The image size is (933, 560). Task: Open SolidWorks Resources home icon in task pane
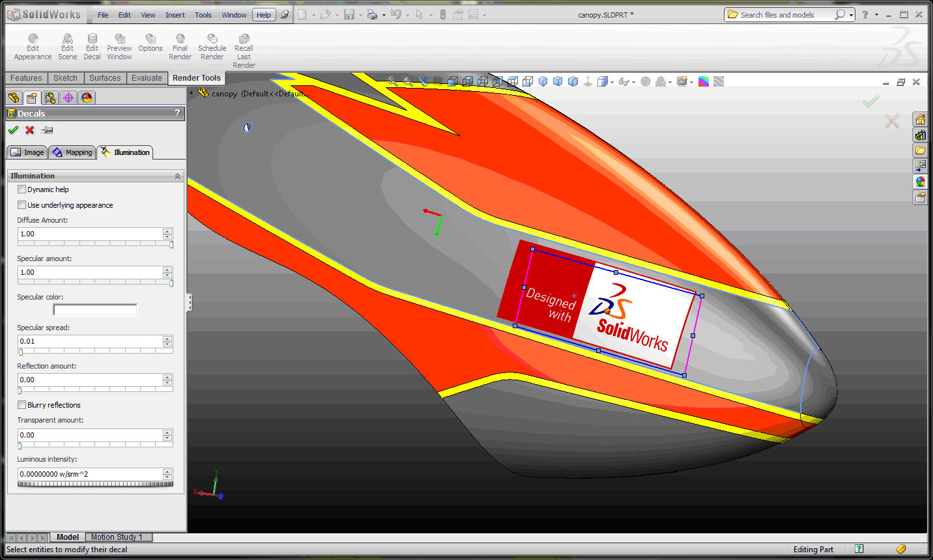[x=920, y=119]
